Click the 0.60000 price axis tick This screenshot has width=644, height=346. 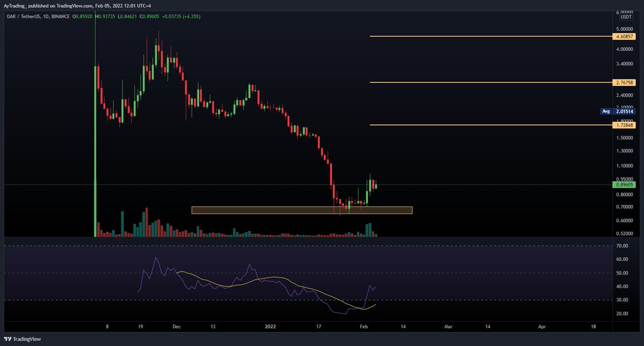pyautogui.click(x=625, y=220)
